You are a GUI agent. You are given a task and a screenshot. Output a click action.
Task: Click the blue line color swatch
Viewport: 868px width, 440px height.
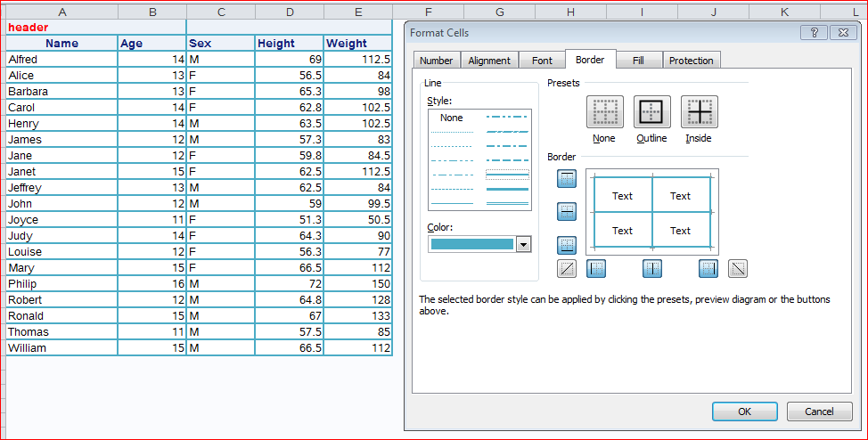[x=471, y=244]
